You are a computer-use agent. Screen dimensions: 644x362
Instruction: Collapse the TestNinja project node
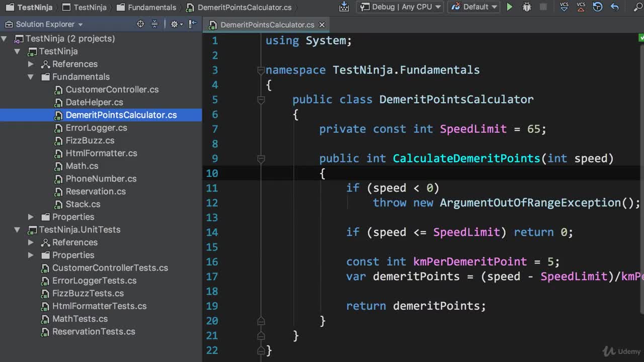17,51
